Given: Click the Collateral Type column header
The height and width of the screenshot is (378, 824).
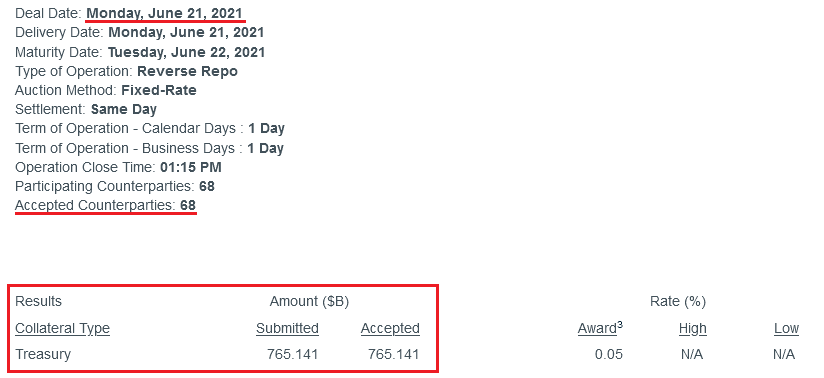Looking at the screenshot, I should [63, 329].
